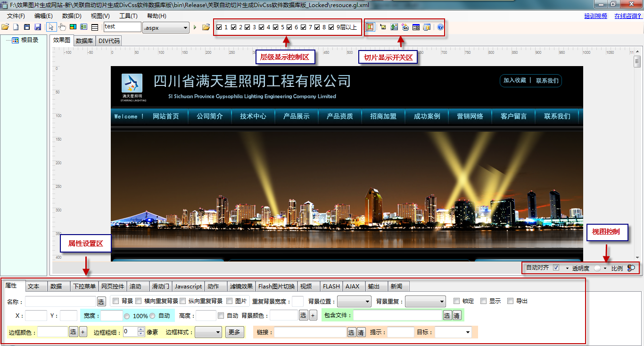Image resolution: width=644 pixels, height=346 pixels.
Task: Enable the 锁定 checkbox
Action: pos(456,301)
